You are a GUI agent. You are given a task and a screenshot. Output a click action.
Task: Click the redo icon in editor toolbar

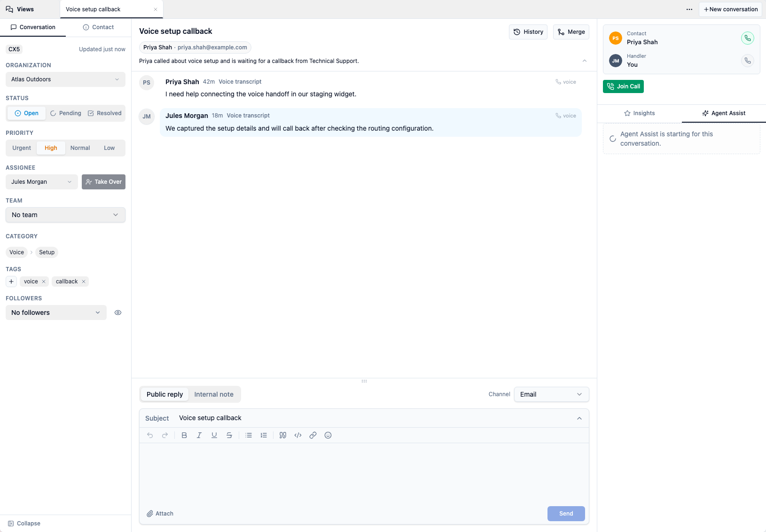click(165, 435)
